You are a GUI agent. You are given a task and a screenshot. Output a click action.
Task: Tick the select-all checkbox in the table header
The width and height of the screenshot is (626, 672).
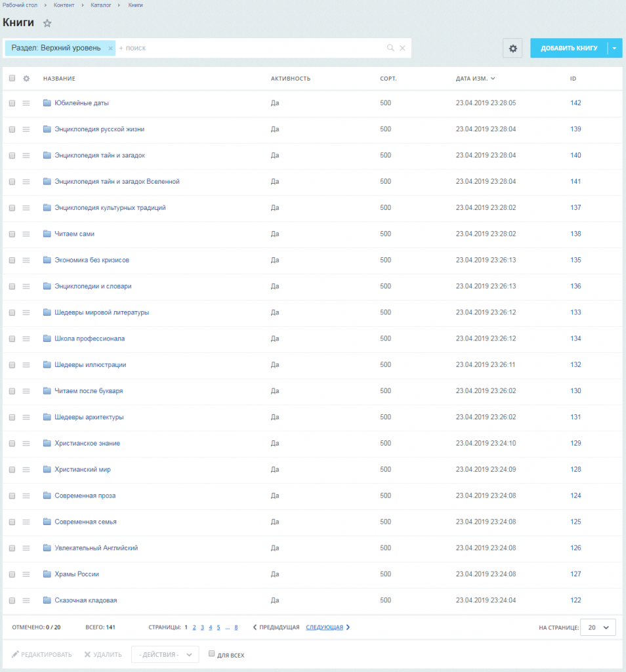point(12,78)
